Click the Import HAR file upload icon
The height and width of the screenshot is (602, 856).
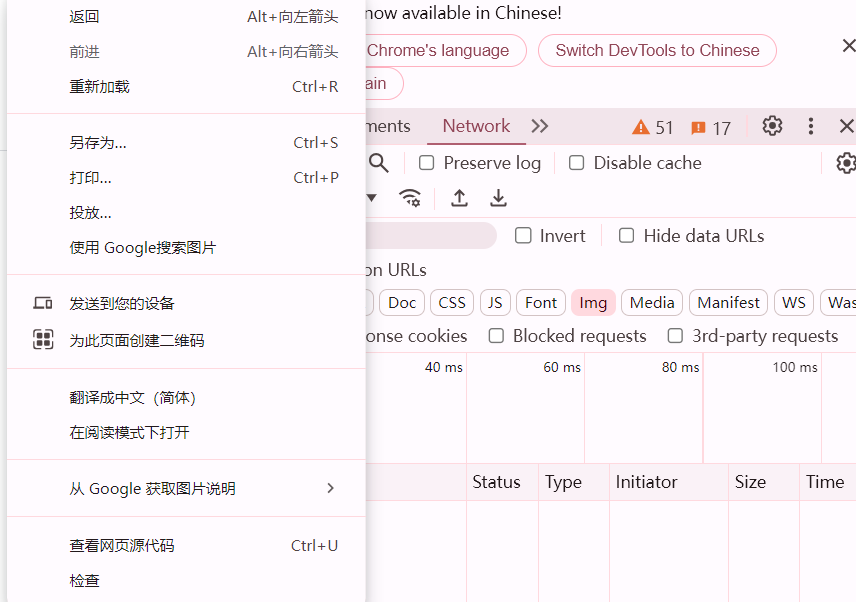coord(459,198)
